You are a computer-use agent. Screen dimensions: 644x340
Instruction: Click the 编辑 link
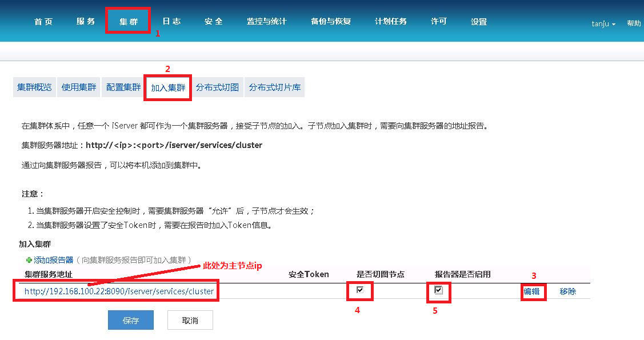point(532,291)
